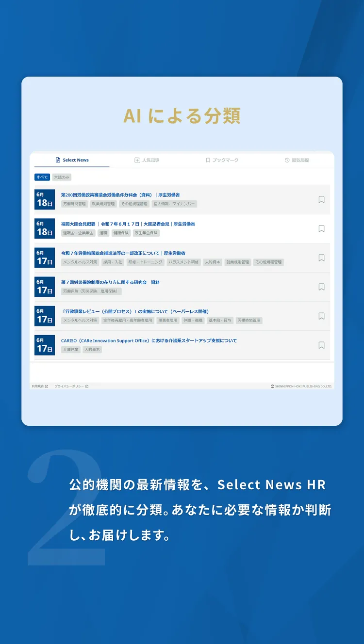
Task: Select the すべて filter
Action: (42, 177)
